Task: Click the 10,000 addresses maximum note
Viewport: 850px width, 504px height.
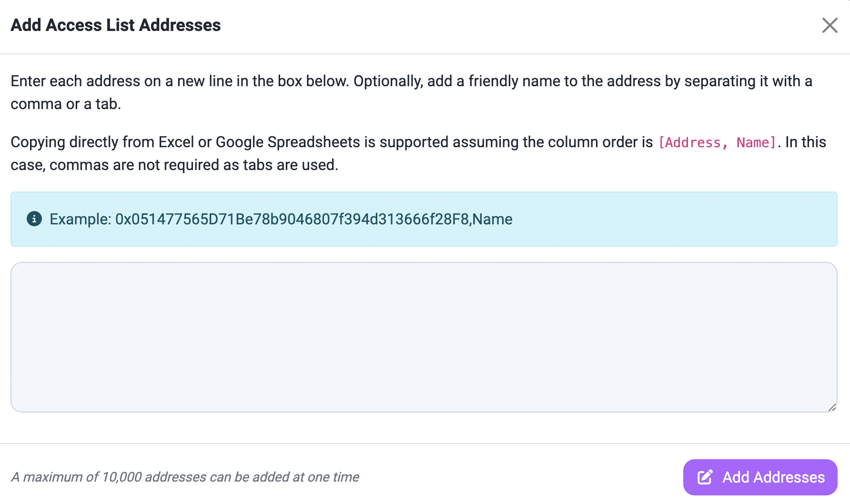Action: coord(185,477)
